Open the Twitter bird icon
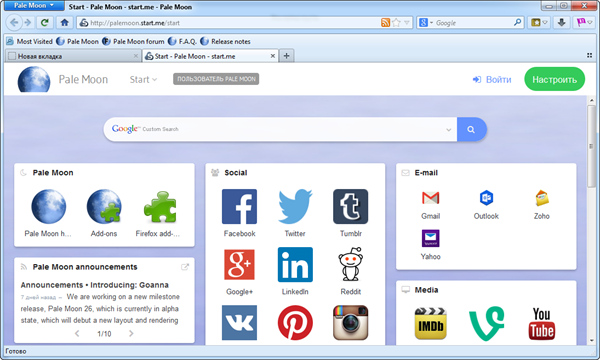Screen dimensions: 600x360 point(295,207)
